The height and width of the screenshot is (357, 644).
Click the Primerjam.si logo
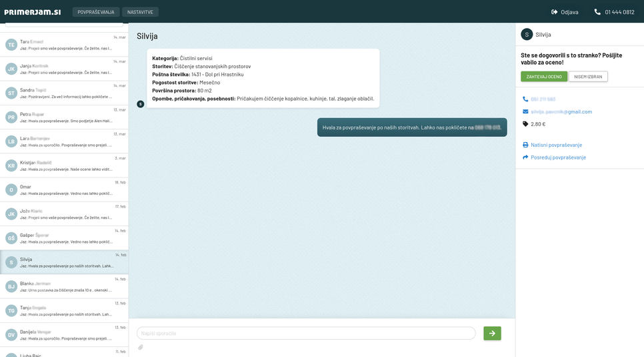(33, 12)
